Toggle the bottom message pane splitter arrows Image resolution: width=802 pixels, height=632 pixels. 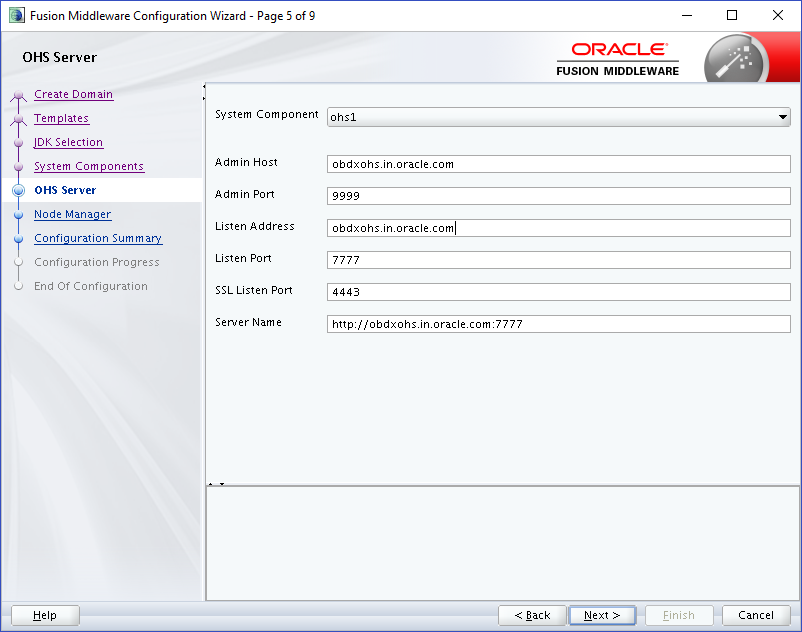216,484
